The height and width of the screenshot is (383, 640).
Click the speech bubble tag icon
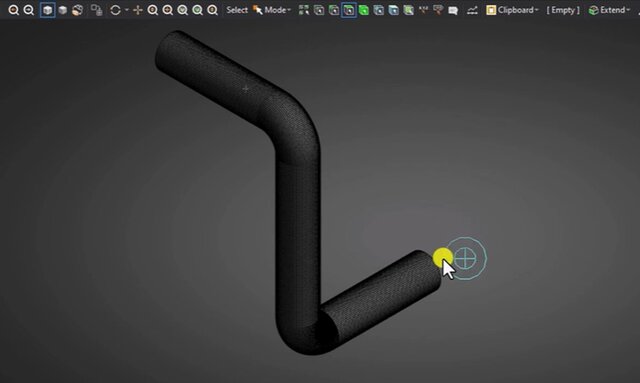(x=453, y=10)
